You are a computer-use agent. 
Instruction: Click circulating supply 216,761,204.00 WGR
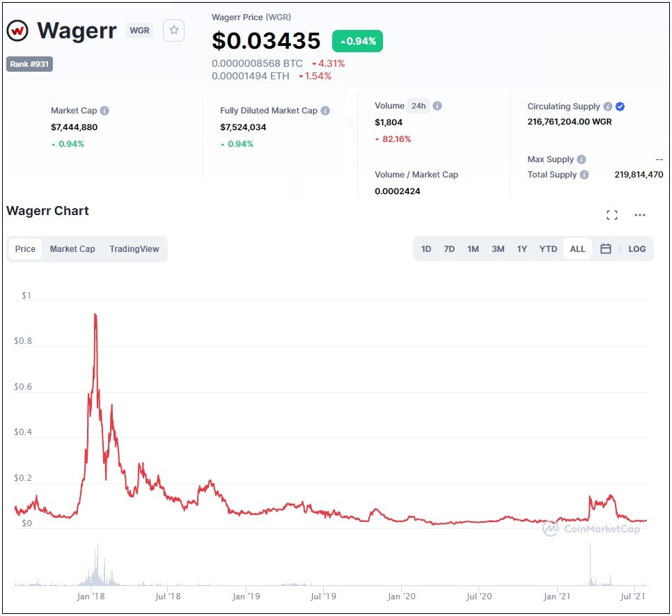tap(570, 122)
